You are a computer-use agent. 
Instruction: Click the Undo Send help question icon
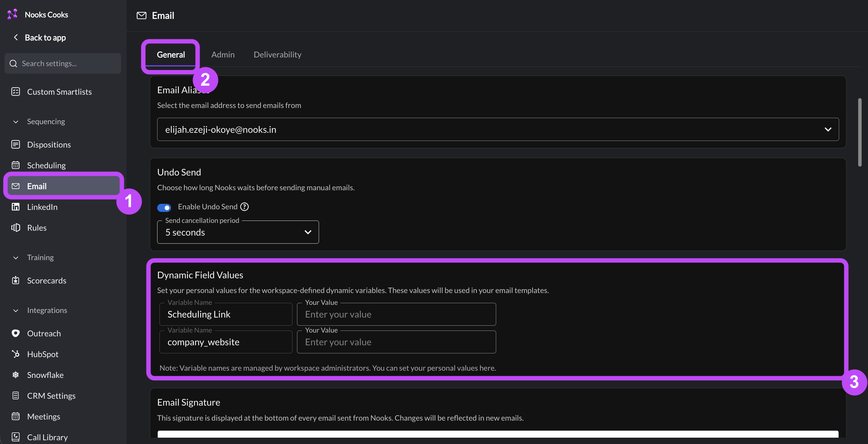(244, 207)
